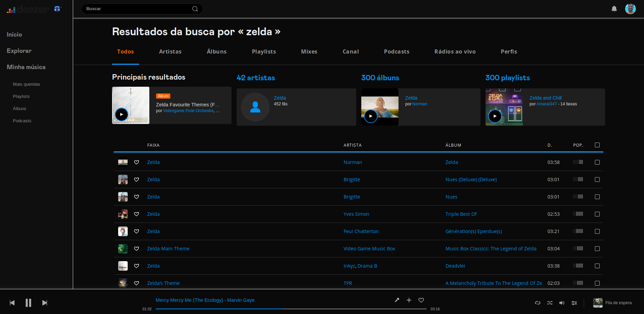Skip to the previous track
Image resolution: width=644 pixels, height=314 pixels.
click(x=12, y=303)
